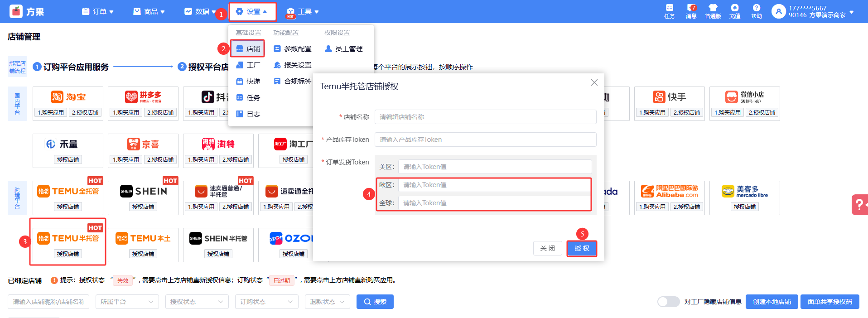Click the TEMU半托管 logo
Screen dimensions: 868x318
point(68,238)
